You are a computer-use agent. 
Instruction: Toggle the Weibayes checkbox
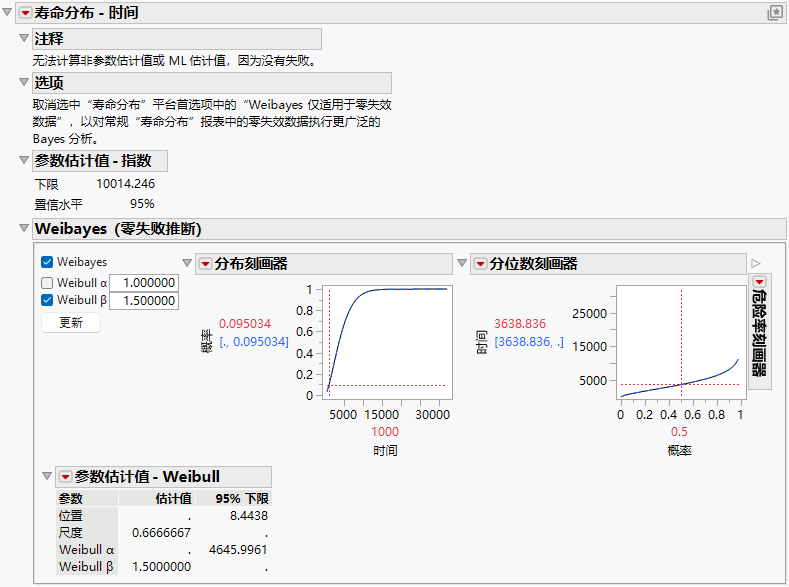[47, 262]
